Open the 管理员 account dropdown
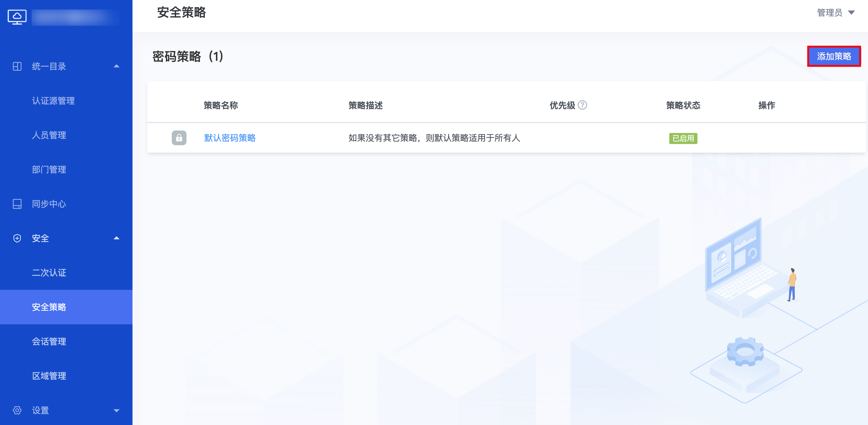The image size is (868, 425). [x=836, y=13]
